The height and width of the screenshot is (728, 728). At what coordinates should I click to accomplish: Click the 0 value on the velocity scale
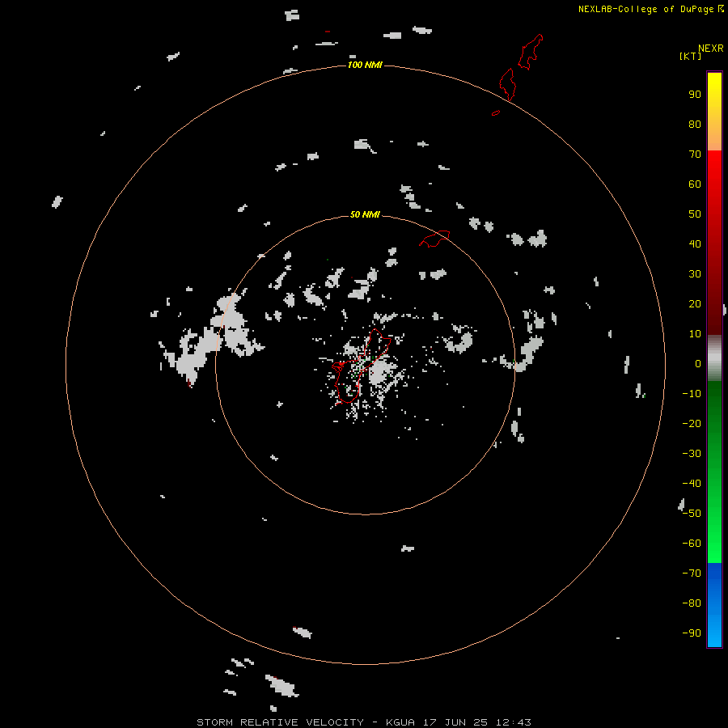pyautogui.click(x=698, y=363)
